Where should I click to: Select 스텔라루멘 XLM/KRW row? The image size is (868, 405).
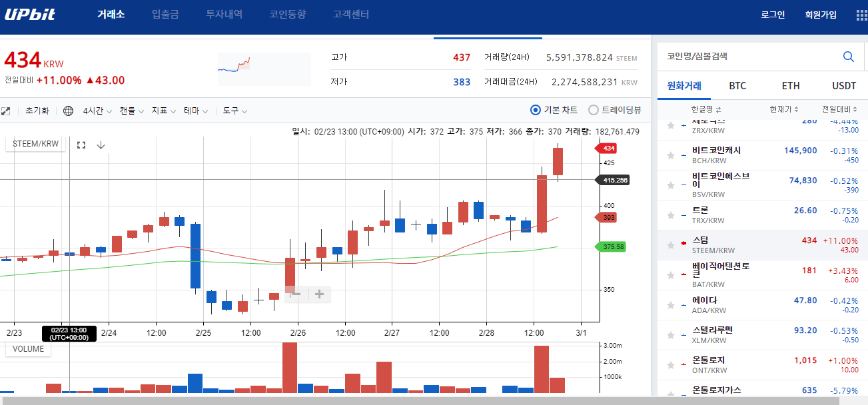[763, 335]
